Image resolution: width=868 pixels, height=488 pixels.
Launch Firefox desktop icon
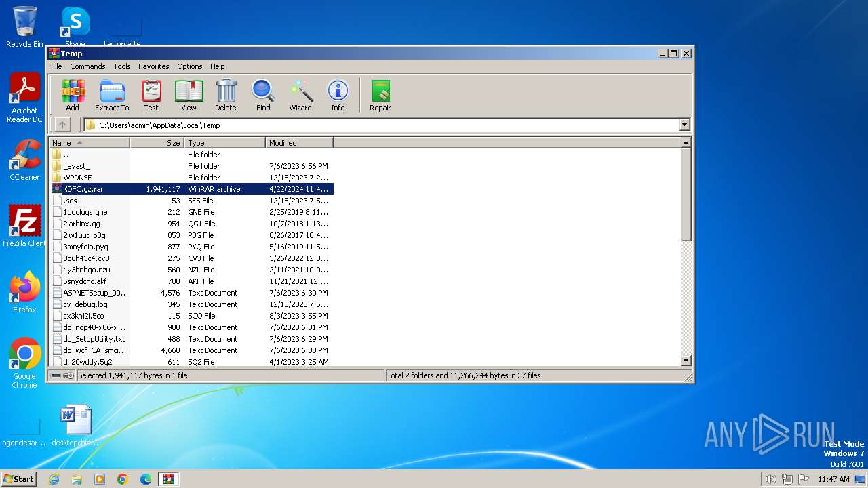pyautogui.click(x=24, y=292)
